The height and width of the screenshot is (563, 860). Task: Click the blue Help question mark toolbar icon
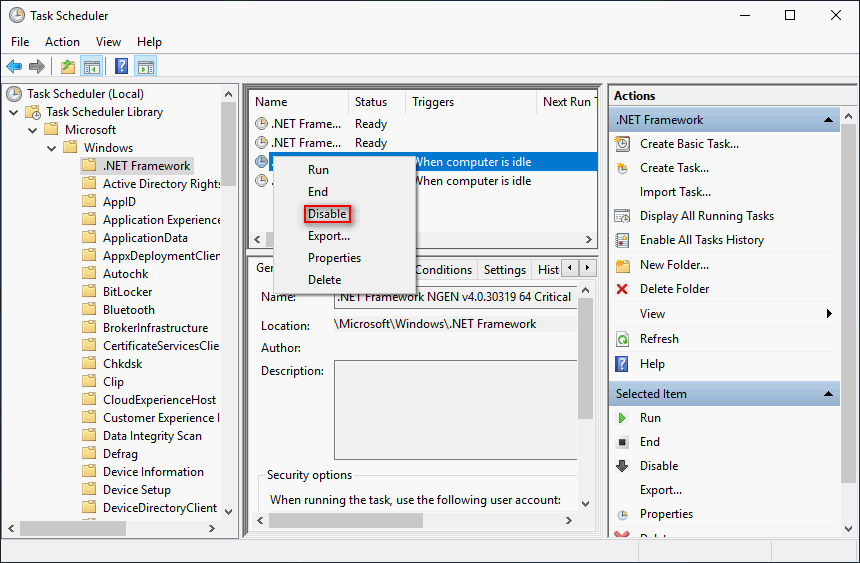click(121, 67)
